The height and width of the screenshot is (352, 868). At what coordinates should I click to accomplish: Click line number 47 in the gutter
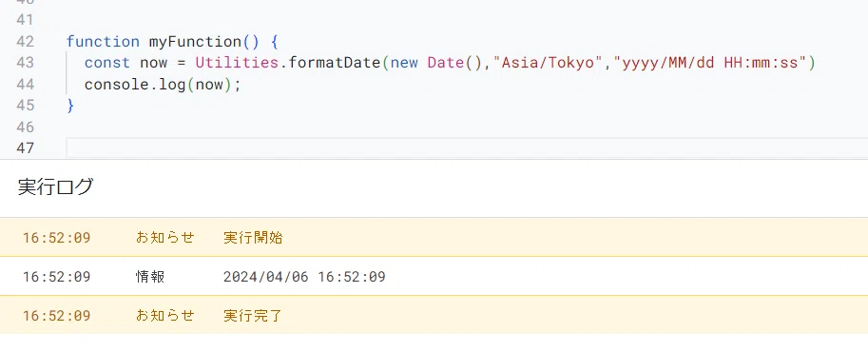tap(26, 148)
